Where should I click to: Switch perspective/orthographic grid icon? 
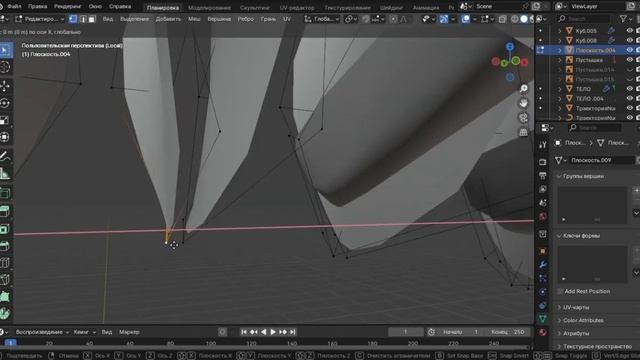pyautogui.click(x=523, y=132)
